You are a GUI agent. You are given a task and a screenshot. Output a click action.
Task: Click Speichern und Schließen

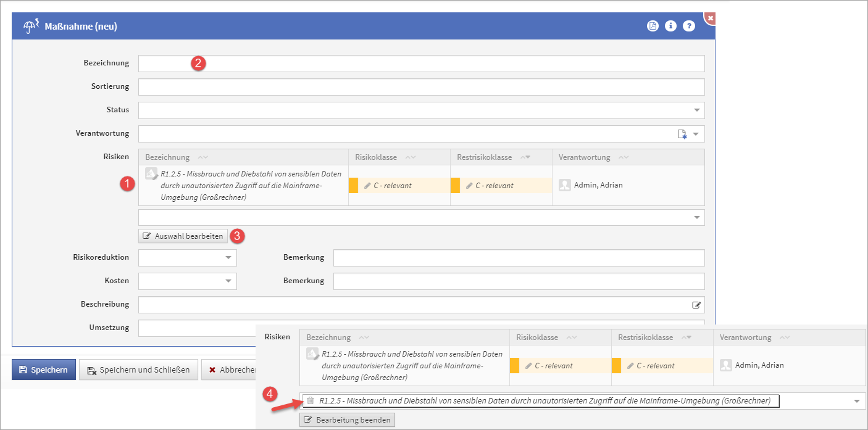[x=138, y=370]
